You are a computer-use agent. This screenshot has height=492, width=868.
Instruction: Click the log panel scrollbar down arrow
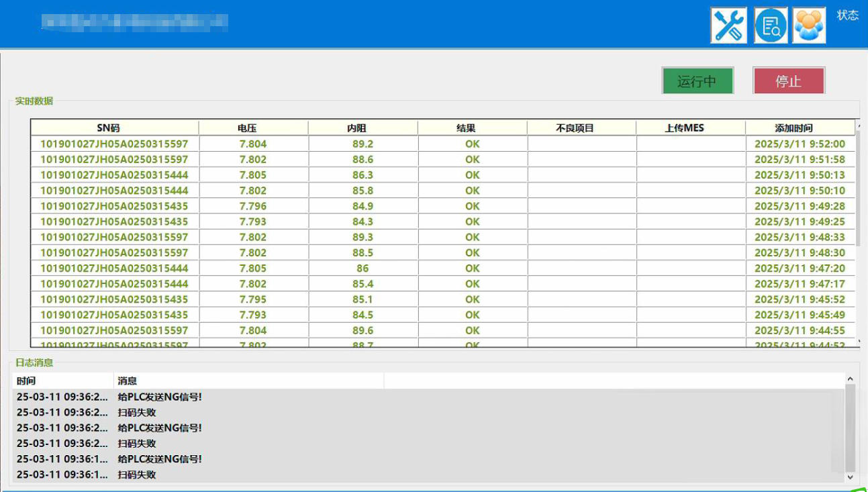pyautogui.click(x=850, y=477)
